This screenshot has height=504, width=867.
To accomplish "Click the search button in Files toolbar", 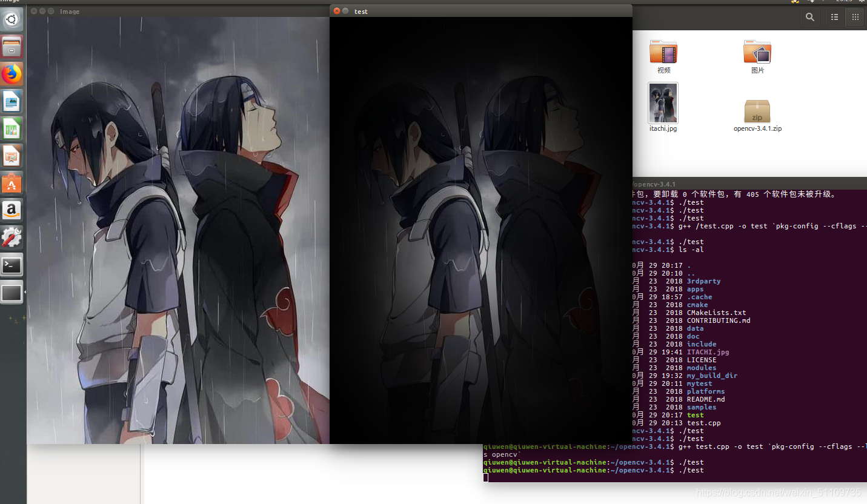I will pos(810,18).
